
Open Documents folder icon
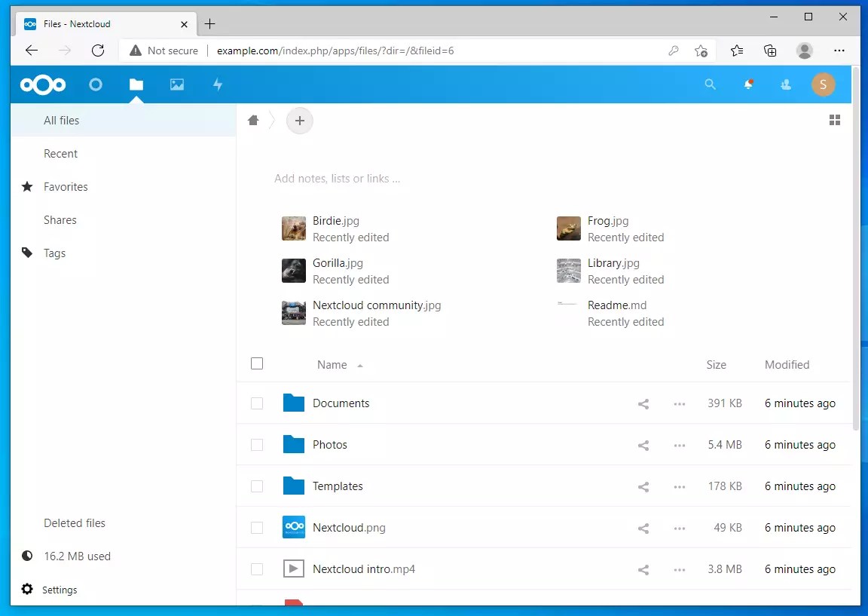tap(293, 403)
